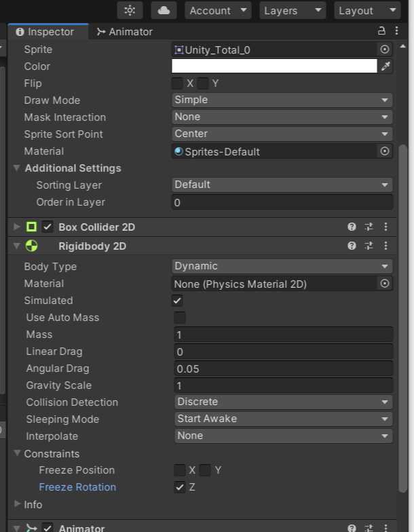Open Collision Detection dropdown

pyautogui.click(x=284, y=402)
